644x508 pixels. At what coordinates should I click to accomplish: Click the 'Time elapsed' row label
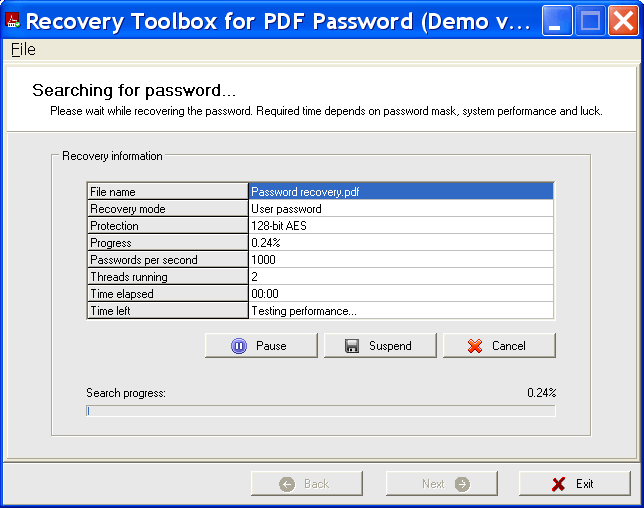coord(168,294)
